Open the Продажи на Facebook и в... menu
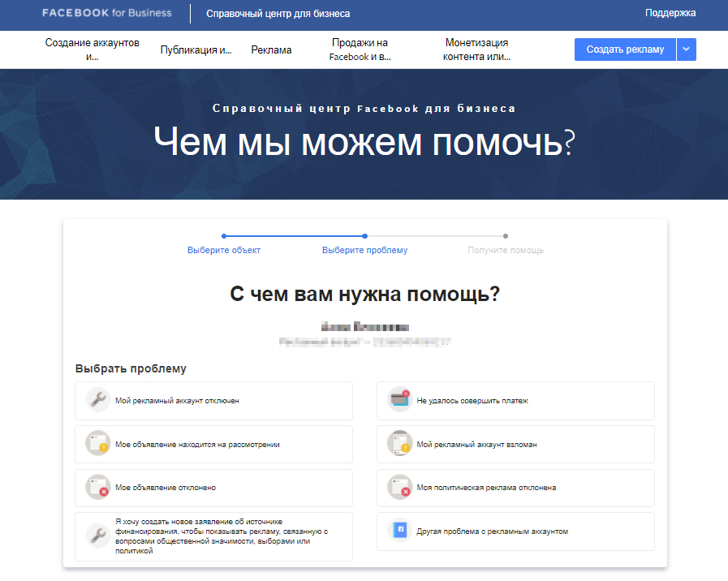Image resolution: width=728 pixels, height=581 pixels. (360, 49)
